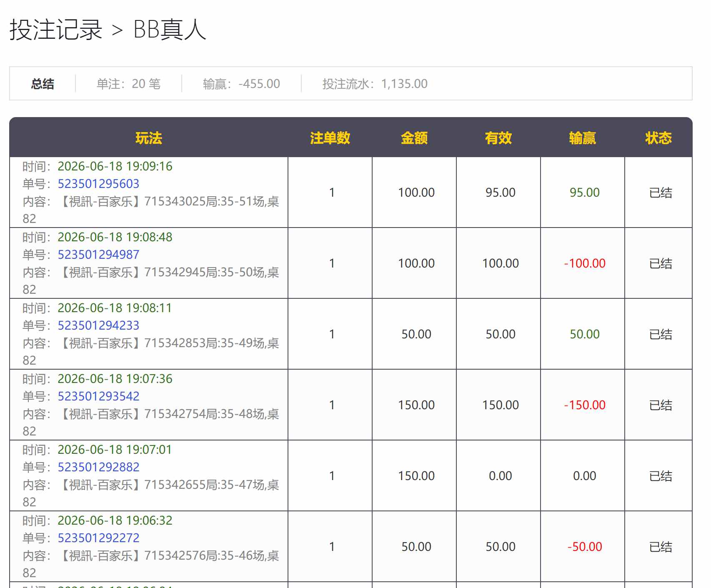The height and width of the screenshot is (588, 711).
Task: Click content text for round 715342945
Action: pos(151,281)
